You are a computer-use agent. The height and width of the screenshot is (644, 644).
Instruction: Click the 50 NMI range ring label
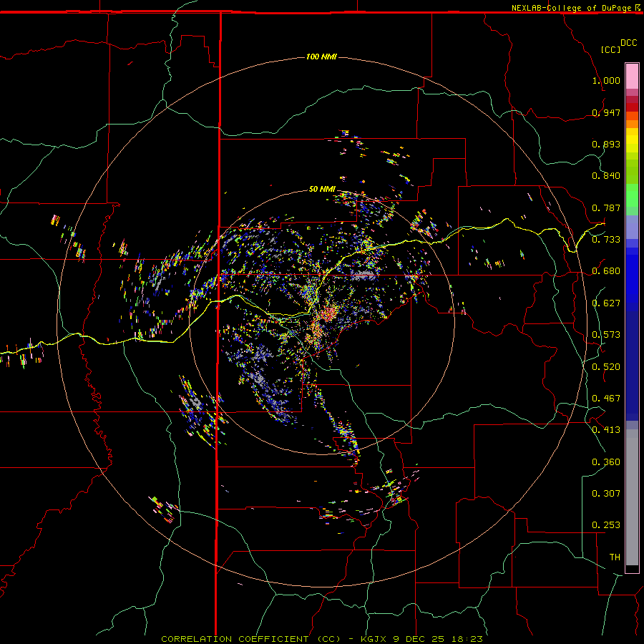[322, 189]
